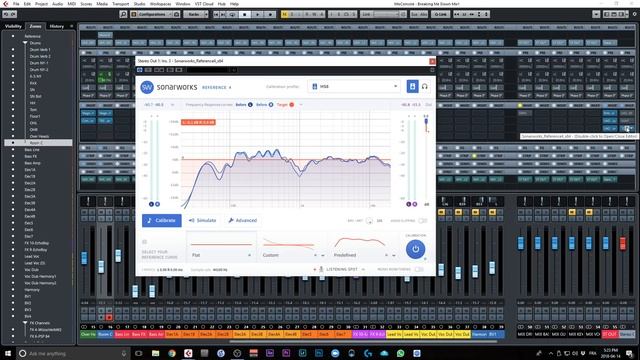Click the yellow M mute-all button
This screenshot has height=360, width=640.
click(x=285, y=14)
